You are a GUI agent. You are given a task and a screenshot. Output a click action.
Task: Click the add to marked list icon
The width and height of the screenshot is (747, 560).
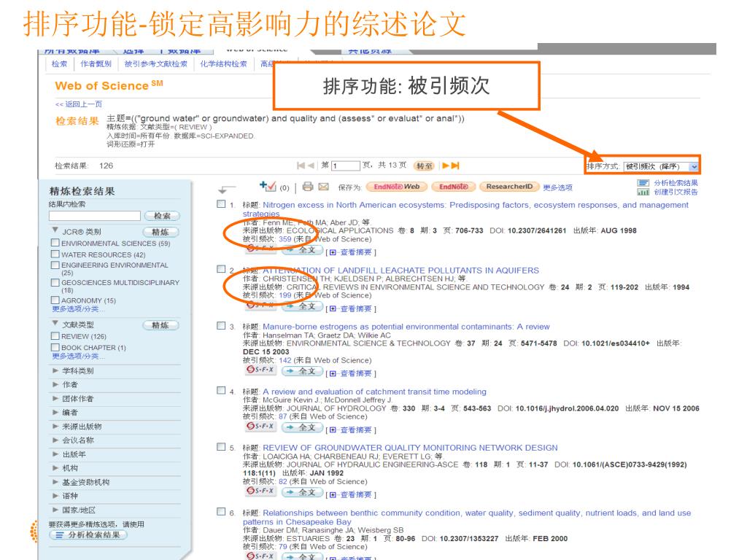tap(267, 186)
